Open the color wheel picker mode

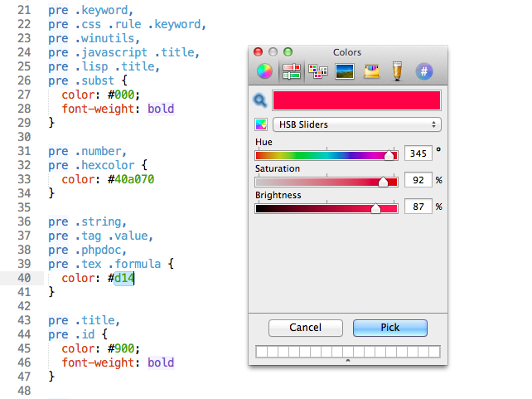(264, 71)
